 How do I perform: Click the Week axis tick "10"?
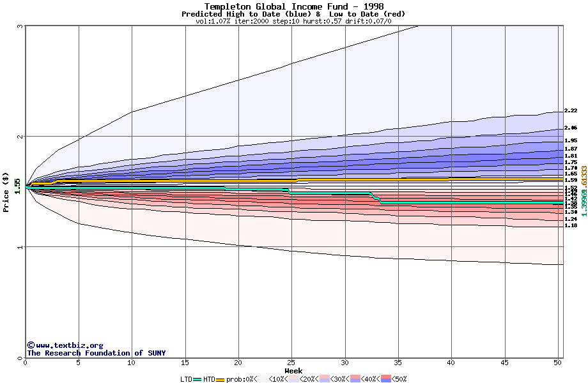coord(131,363)
